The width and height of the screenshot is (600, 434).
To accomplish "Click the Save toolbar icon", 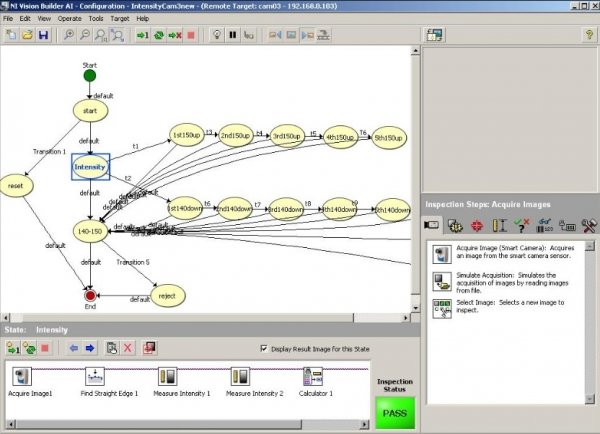I will tap(43, 35).
